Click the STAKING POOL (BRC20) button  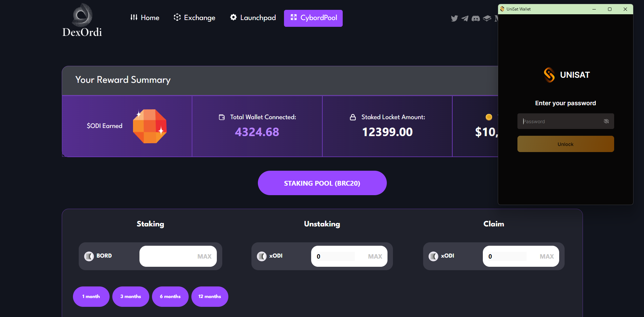322,183
